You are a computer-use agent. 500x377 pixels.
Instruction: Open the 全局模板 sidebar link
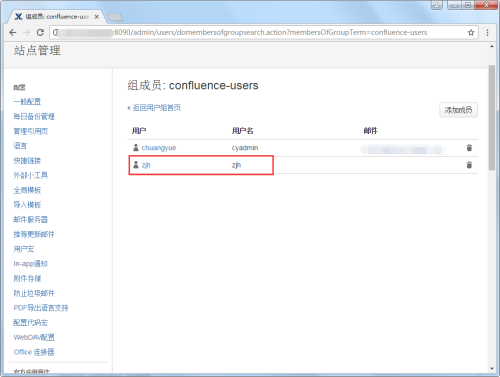pyautogui.click(x=27, y=190)
